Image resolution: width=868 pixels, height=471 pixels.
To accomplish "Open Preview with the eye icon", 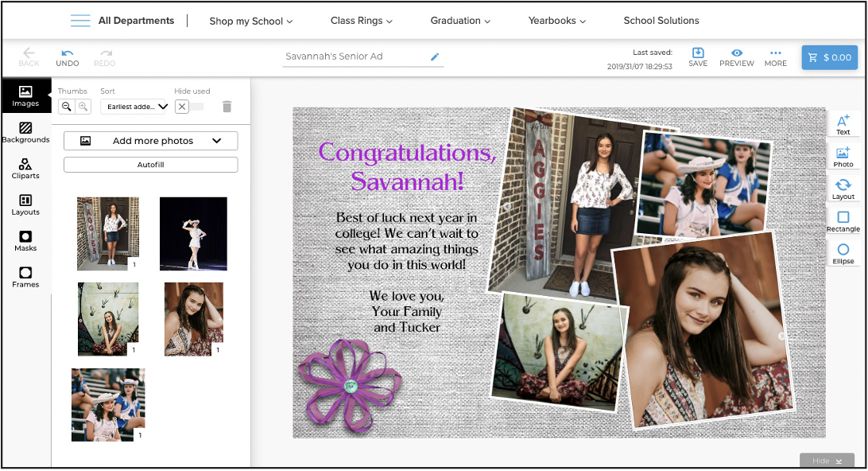I will pos(736,57).
